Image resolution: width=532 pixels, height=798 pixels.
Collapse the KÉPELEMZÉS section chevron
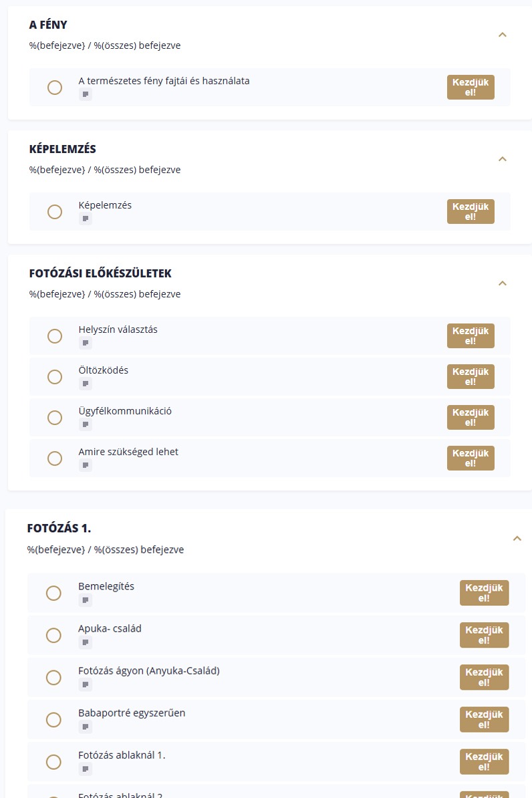(503, 159)
